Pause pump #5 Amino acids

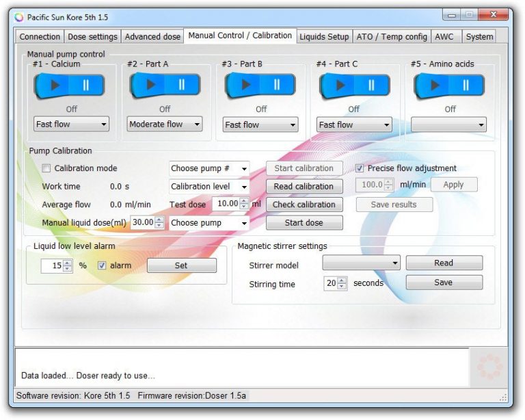466,85
